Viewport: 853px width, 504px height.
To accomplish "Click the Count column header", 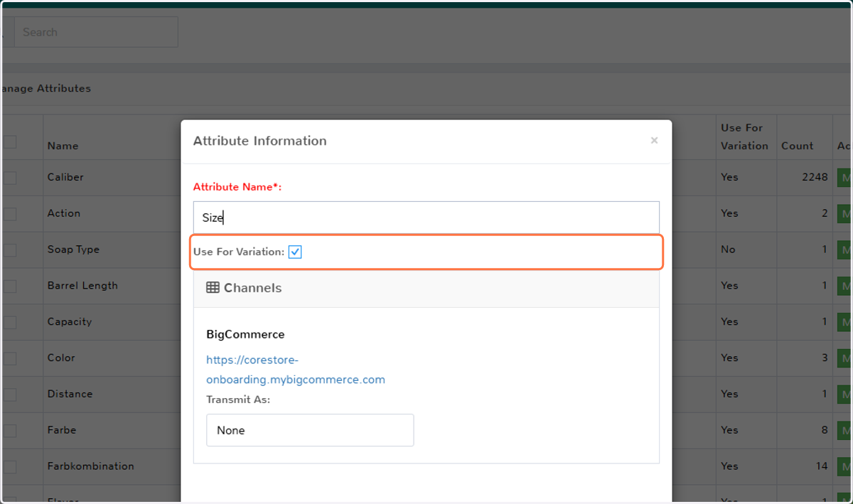I will pyautogui.click(x=797, y=146).
